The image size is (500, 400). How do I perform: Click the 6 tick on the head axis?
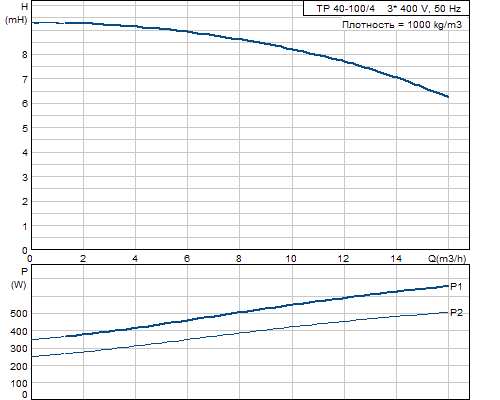[x=25, y=104]
